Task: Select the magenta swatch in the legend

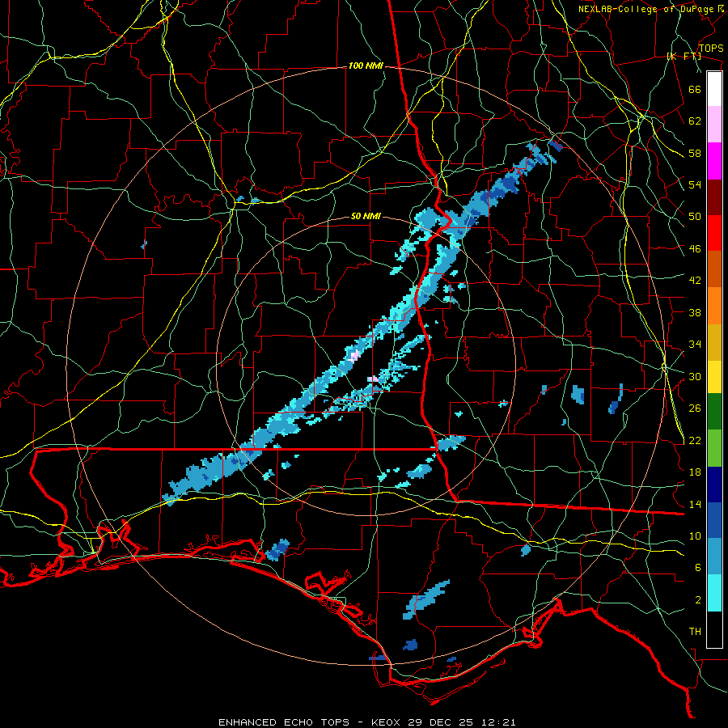Action: pos(714,161)
